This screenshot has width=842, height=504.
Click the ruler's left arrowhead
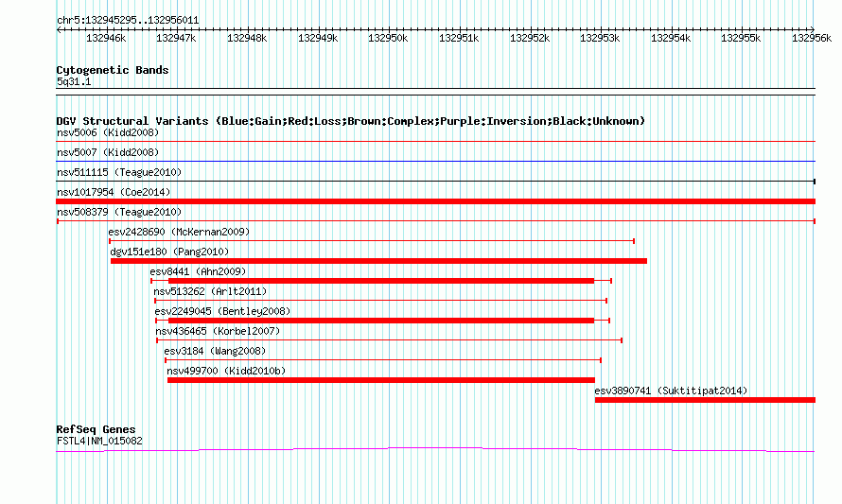coord(59,29)
